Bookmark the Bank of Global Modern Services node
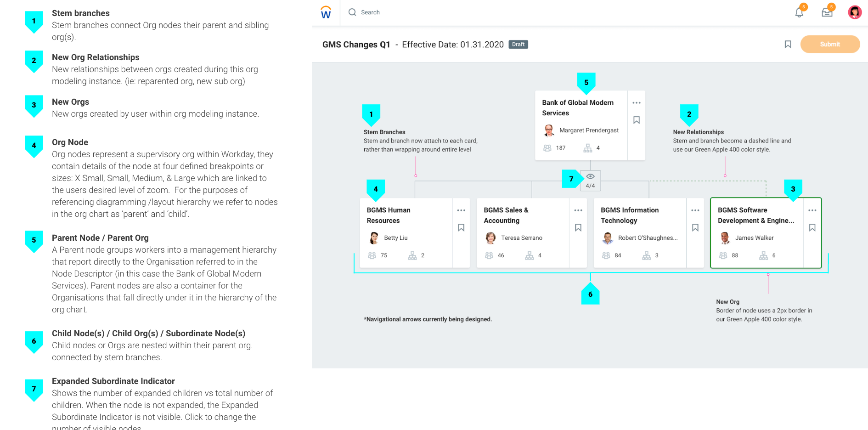The image size is (868, 430). [x=637, y=120]
